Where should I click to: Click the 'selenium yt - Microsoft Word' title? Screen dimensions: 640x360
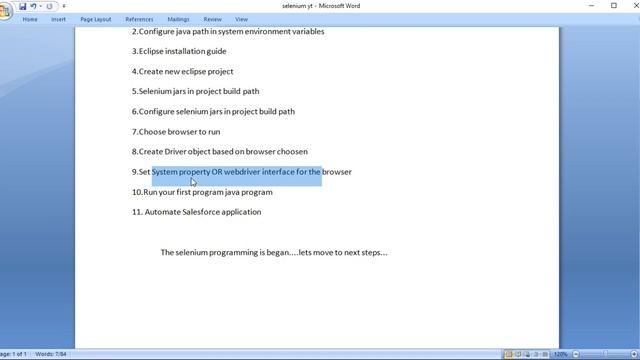pyautogui.click(x=321, y=6)
